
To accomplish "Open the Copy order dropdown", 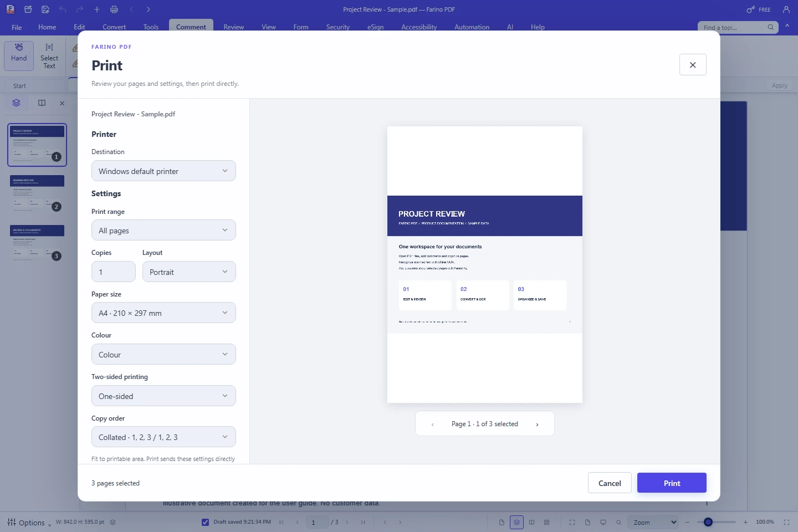I will coord(163,437).
